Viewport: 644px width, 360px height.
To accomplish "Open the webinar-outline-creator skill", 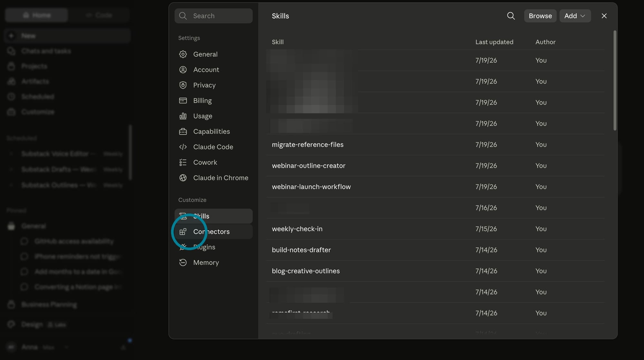I will click(x=435, y=166).
